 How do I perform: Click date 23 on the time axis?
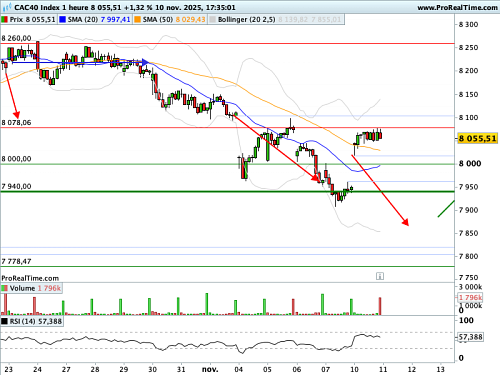click(8, 369)
